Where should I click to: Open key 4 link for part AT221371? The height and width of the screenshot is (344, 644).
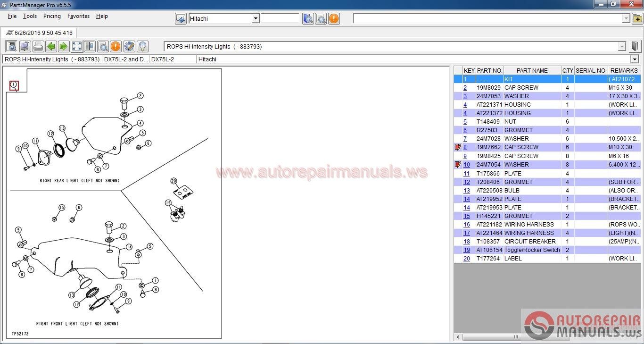point(465,105)
